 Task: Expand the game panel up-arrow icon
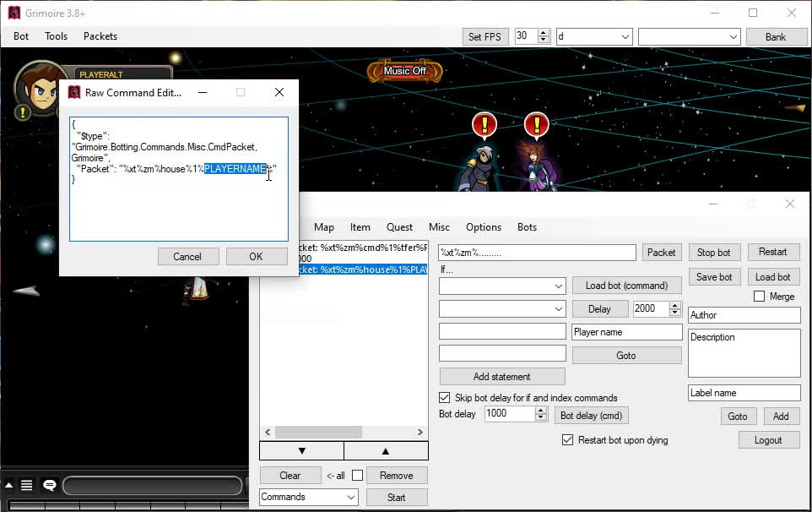coord(8,485)
